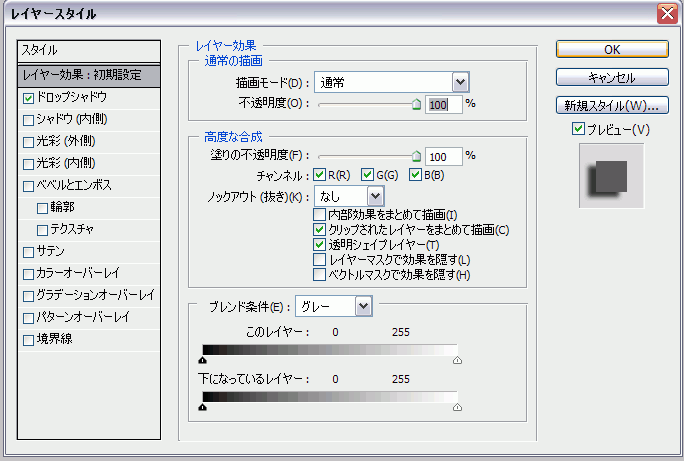
Task: Open ノックアウト (抜き)(K) dropdown arrow
Action: [x=376, y=196]
